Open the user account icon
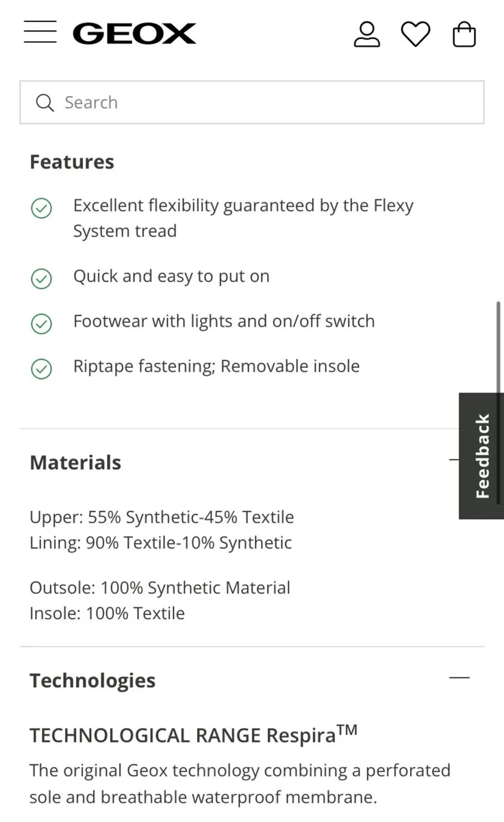This screenshot has height=822, width=504. point(366,34)
